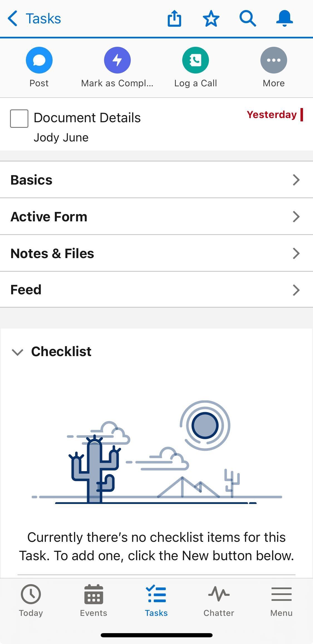Tap the share icon in header
The image size is (313, 644).
(x=174, y=19)
